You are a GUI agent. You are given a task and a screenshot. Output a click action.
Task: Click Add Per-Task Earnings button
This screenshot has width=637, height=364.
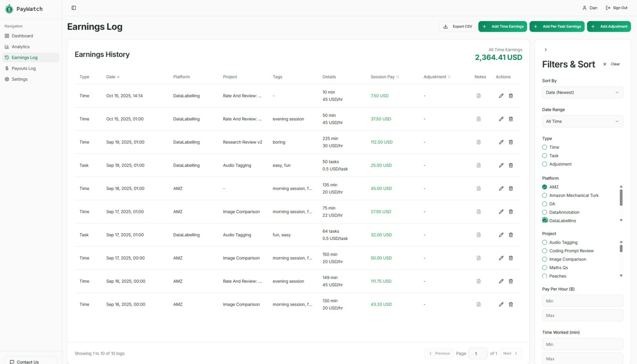[x=557, y=27]
